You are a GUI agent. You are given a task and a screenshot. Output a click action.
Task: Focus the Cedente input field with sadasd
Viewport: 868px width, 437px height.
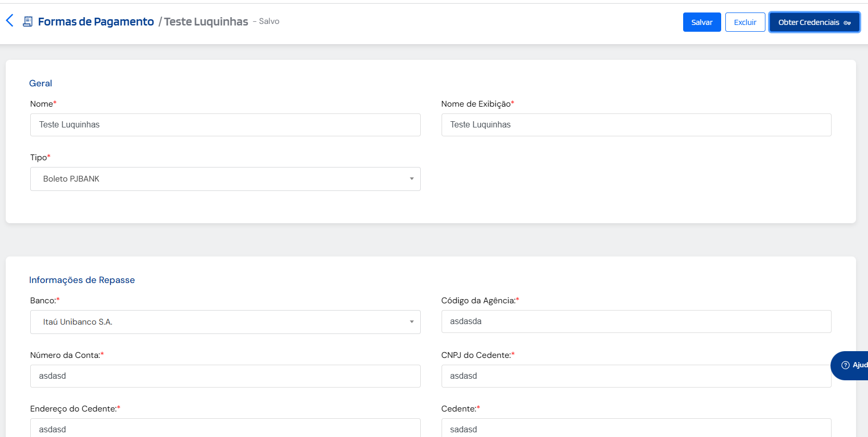tap(636, 428)
